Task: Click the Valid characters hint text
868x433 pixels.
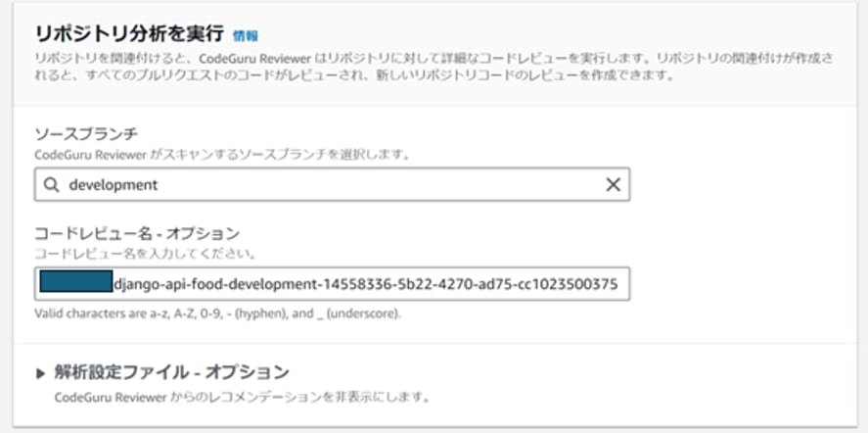Action: click(217, 313)
